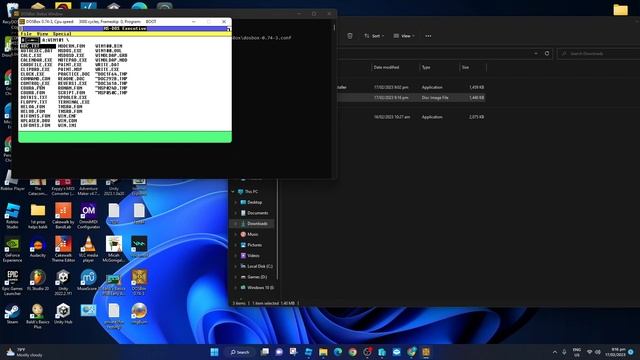Open OmniMIDI Configurator desktop icon

(x=89, y=216)
